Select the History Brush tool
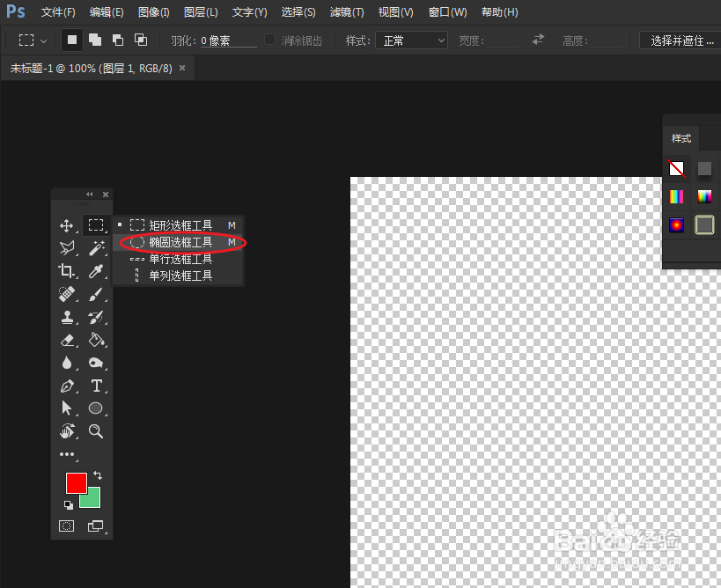721x588 pixels. coord(96,317)
